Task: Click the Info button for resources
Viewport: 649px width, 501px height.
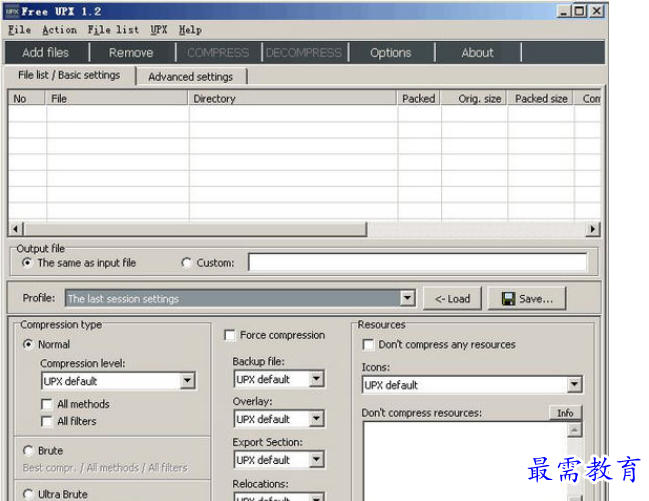Action: [x=565, y=413]
